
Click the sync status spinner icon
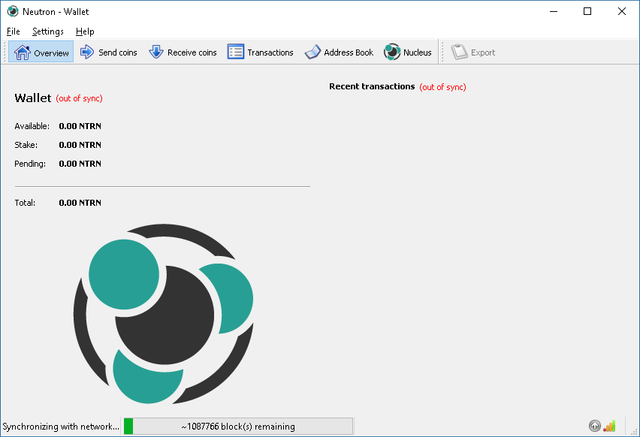coord(595,426)
